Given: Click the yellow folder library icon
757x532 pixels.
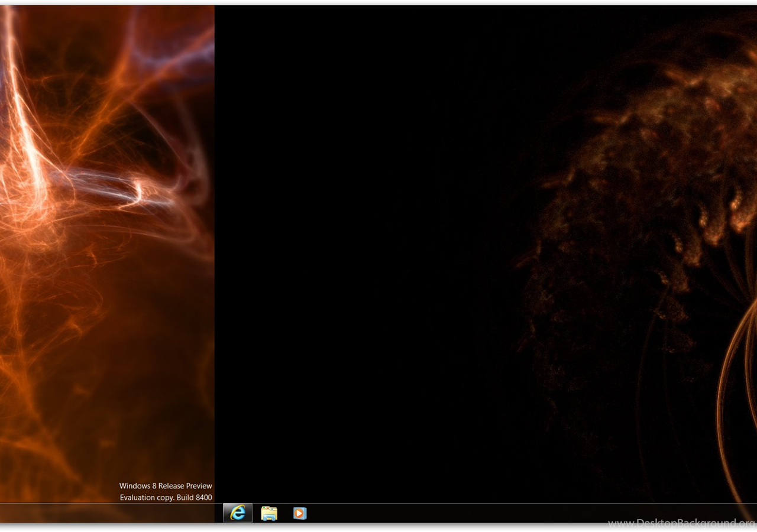Looking at the screenshot, I should [x=269, y=513].
